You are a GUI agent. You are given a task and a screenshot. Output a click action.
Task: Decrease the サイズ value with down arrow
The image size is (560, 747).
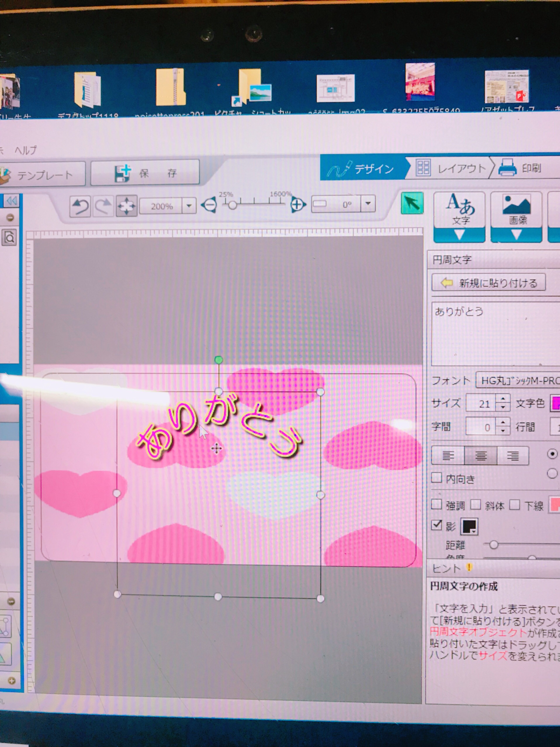pyautogui.click(x=503, y=407)
